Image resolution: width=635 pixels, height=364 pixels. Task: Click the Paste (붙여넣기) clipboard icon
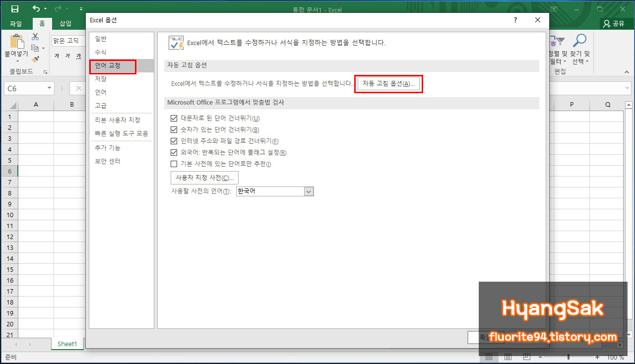point(16,41)
